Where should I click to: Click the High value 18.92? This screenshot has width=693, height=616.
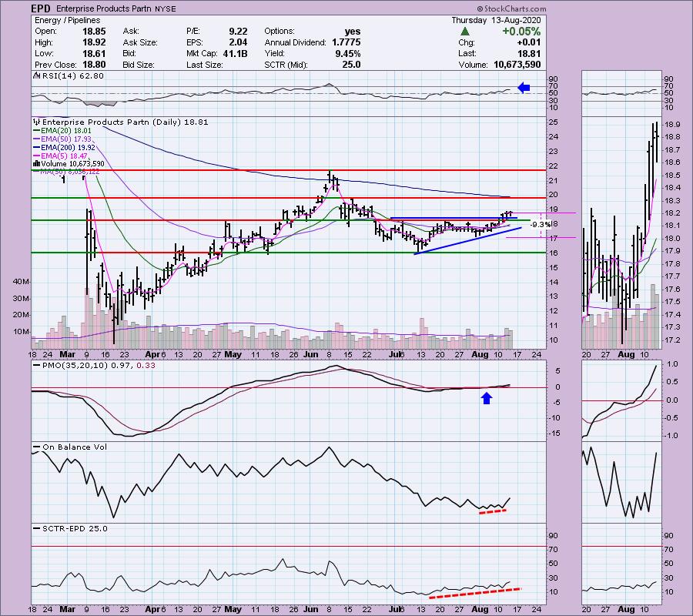(x=94, y=42)
